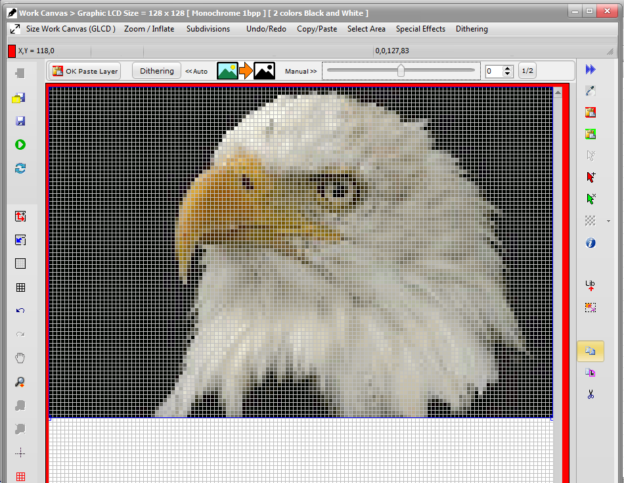
Task: Click the scissors cut icon
Action: click(590, 394)
